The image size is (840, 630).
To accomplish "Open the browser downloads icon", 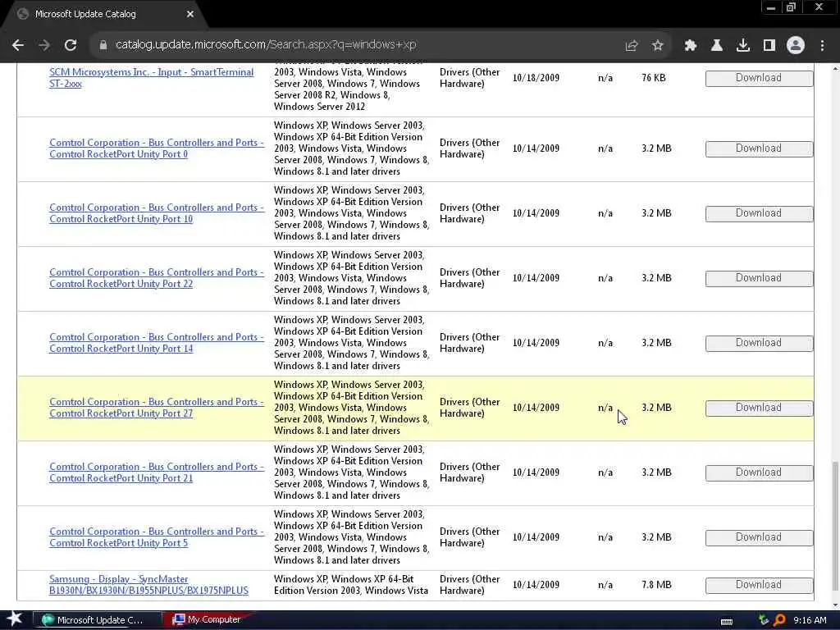I will click(743, 46).
